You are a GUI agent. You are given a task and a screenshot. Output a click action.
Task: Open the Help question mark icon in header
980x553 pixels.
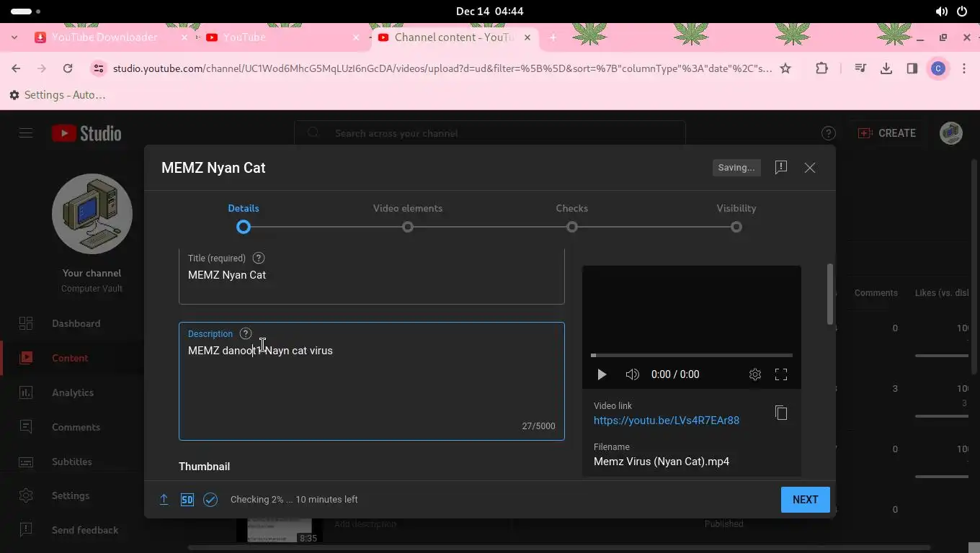tap(829, 133)
